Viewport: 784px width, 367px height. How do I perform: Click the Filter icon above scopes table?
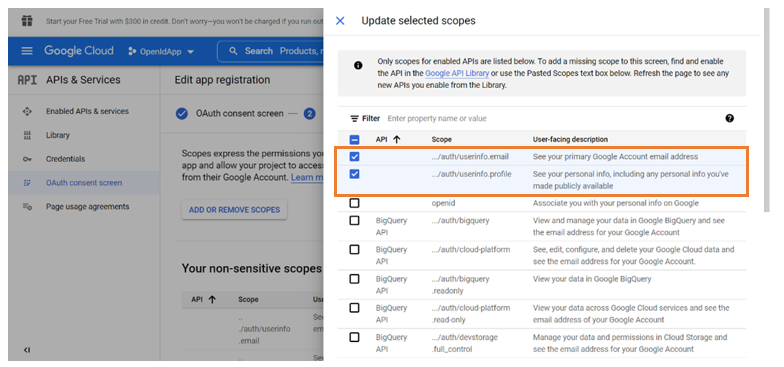tap(354, 118)
